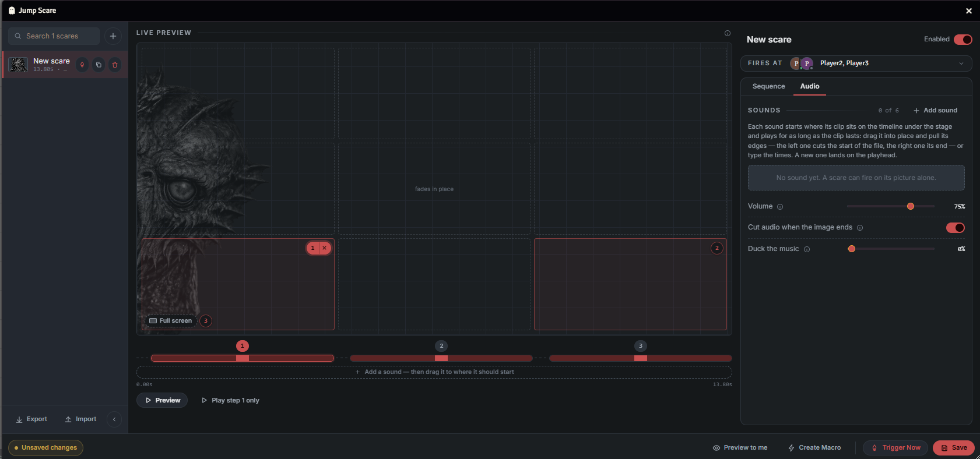
Task: Start the Preview playback
Action: [162, 401]
